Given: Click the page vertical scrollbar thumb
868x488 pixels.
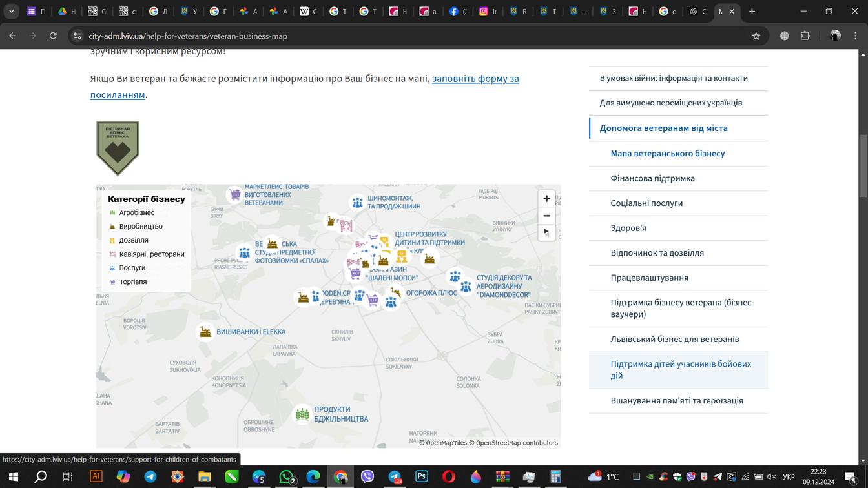Looking at the screenshot, I should click(x=863, y=166).
